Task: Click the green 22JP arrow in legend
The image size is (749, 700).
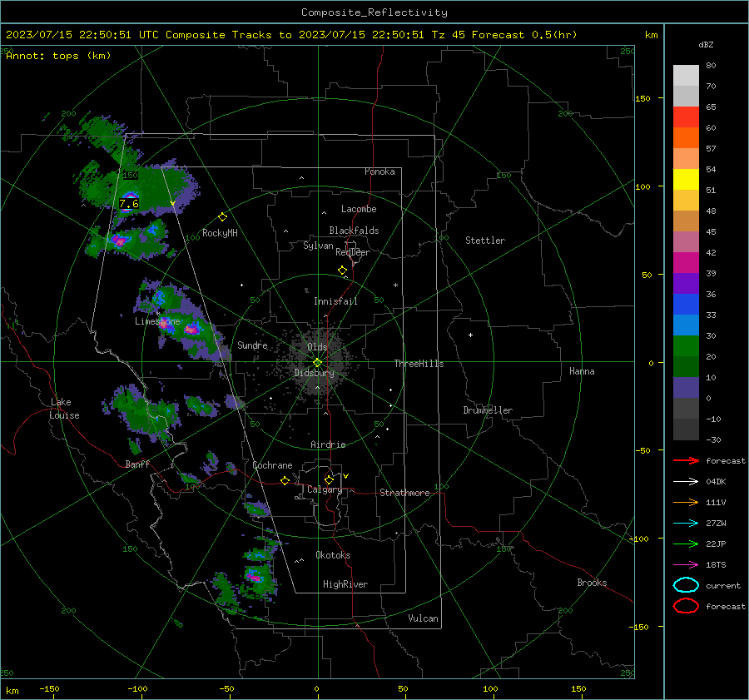Action: coord(686,544)
